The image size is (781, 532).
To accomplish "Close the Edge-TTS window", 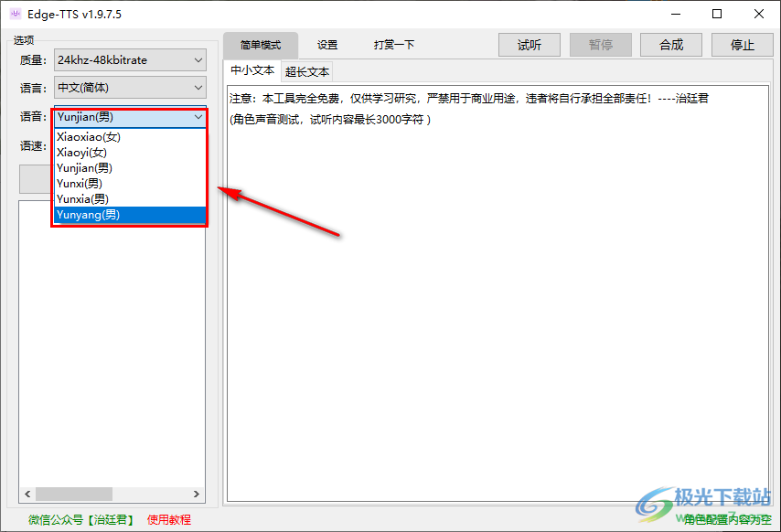I will [x=758, y=14].
